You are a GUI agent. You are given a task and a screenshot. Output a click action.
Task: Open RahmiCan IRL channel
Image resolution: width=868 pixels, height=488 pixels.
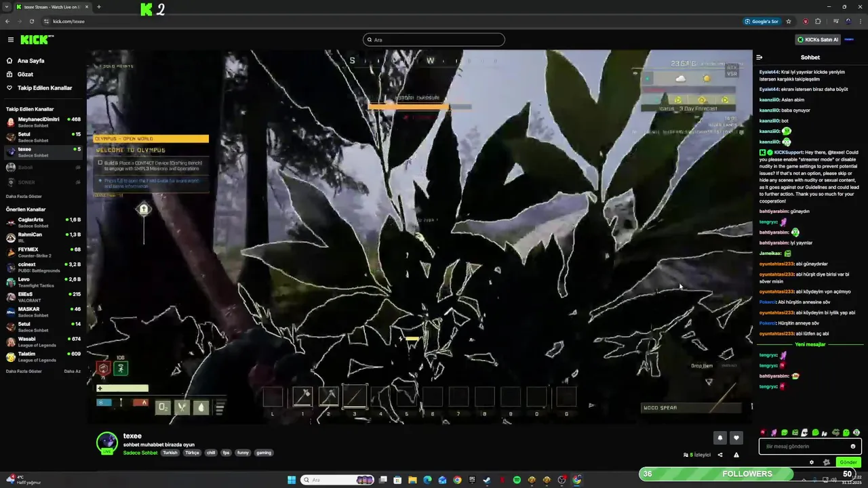43,237
